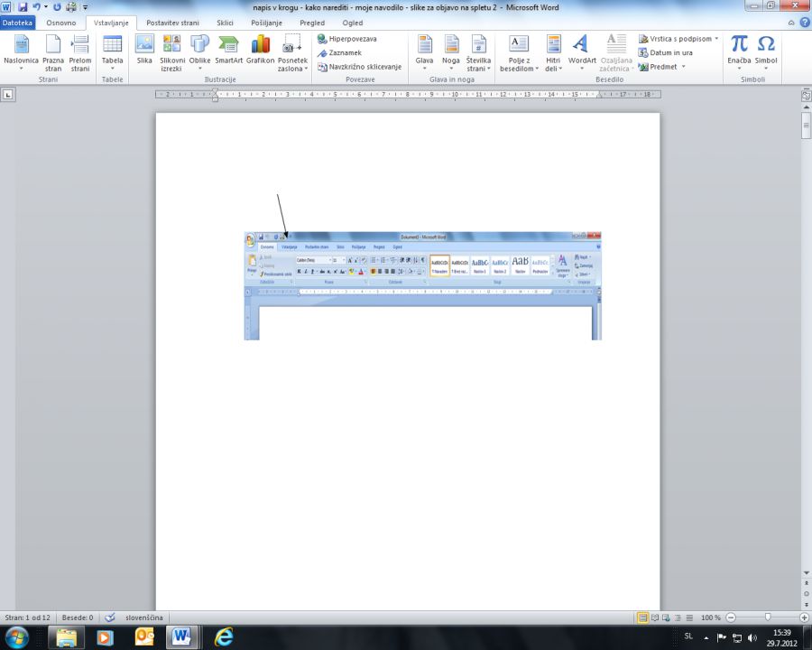Screen dimensions: 812x650
Task: Open the Windows Start menu
Action: (16, 637)
